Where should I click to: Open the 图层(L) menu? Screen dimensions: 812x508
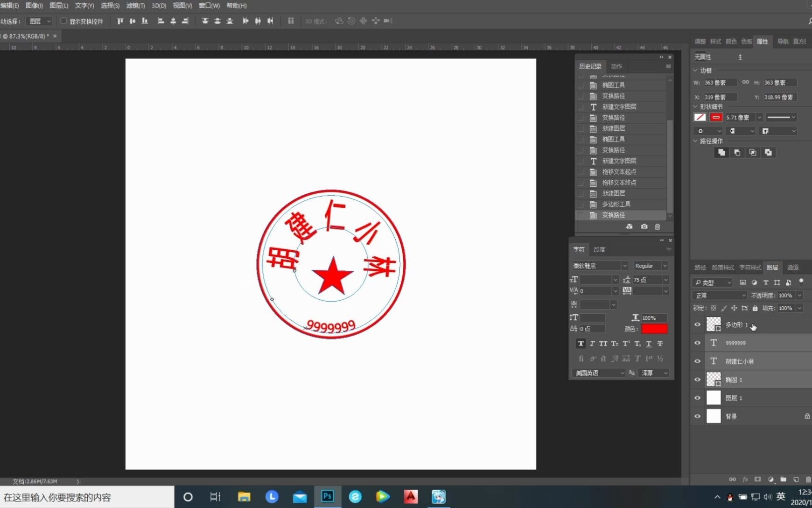tap(59, 6)
